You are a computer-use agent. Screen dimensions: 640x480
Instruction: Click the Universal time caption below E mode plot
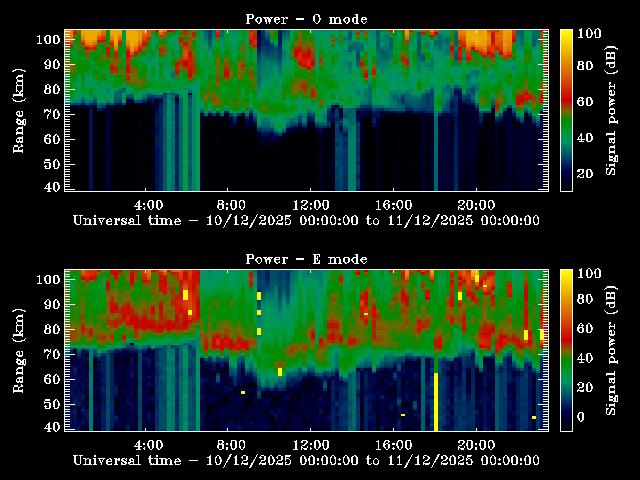(306, 460)
